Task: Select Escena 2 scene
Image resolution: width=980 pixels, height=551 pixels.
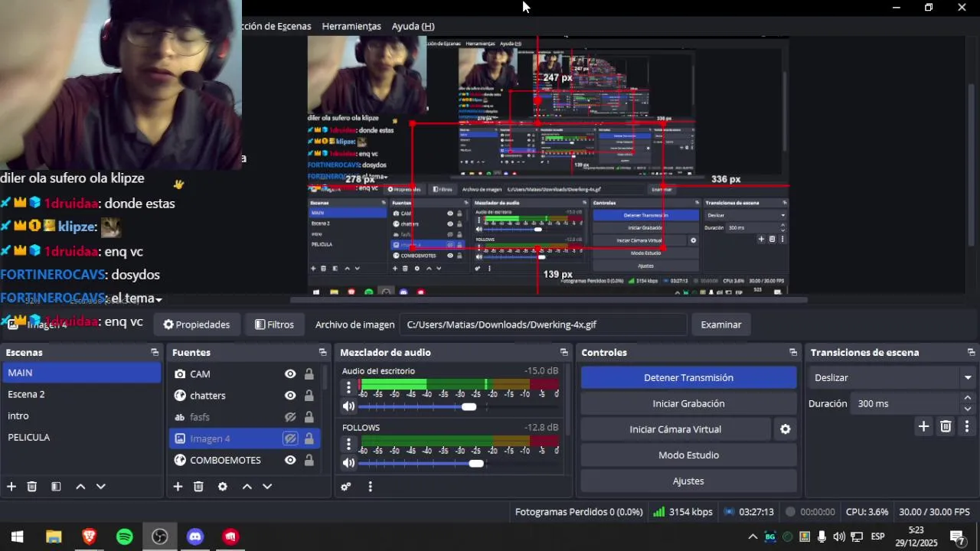Action: click(x=81, y=394)
